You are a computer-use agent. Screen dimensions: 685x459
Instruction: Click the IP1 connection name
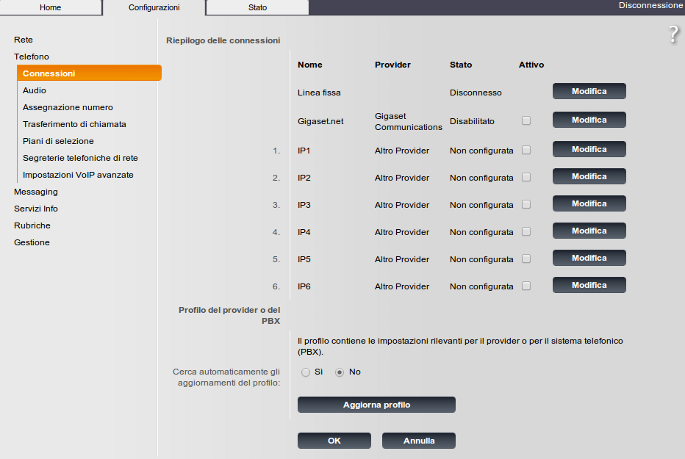point(304,151)
